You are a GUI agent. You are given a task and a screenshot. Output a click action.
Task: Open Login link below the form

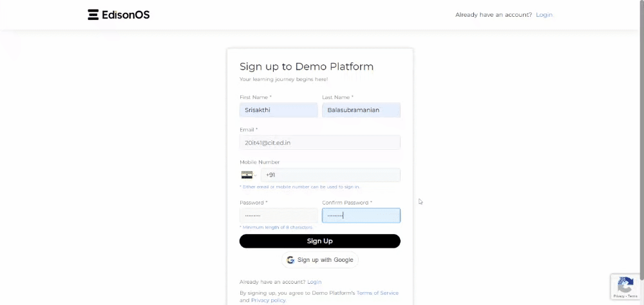[314, 282]
